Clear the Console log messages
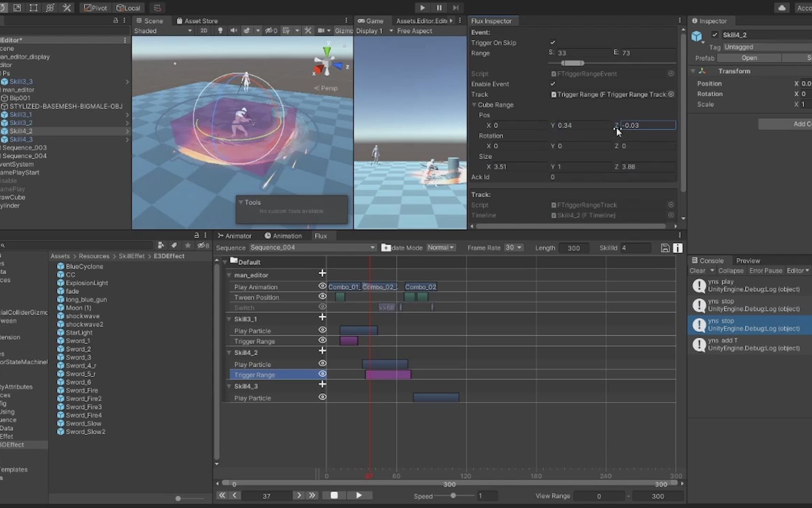Viewport: 812px width, 508px height. click(x=699, y=270)
